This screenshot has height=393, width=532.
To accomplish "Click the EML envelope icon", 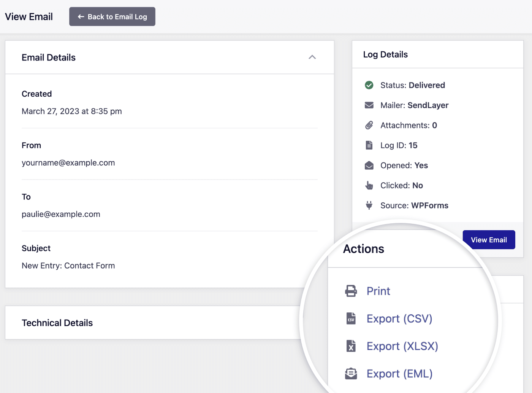I will [351, 374].
